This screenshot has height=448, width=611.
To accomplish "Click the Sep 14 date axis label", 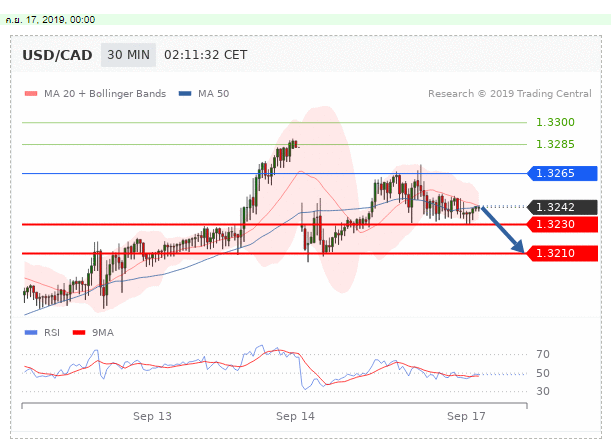I will [x=295, y=416].
